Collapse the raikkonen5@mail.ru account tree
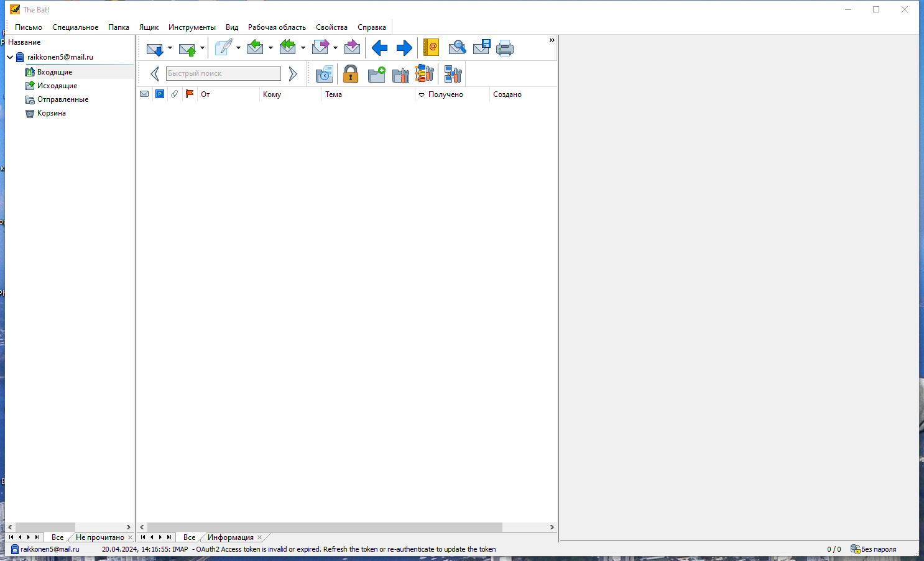The image size is (924, 561). (11, 57)
